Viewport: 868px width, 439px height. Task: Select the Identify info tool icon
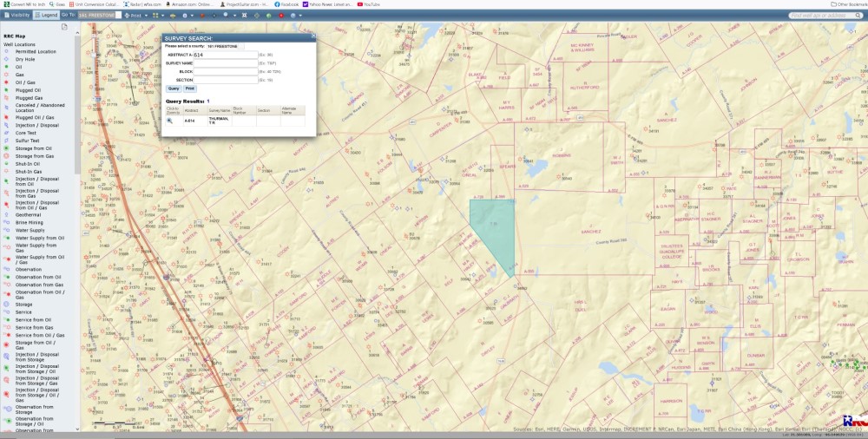click(x=185, y=15)
